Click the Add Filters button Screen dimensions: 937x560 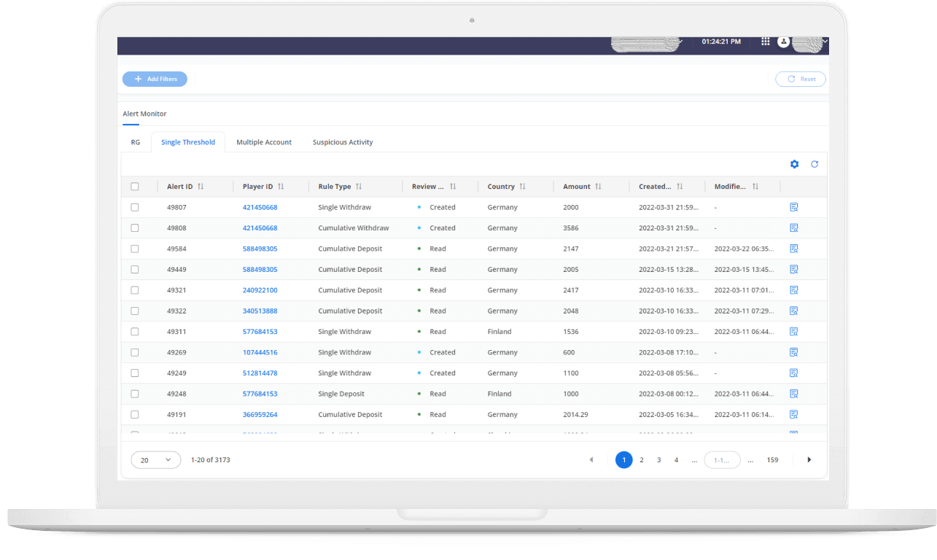tap(155, 79)
